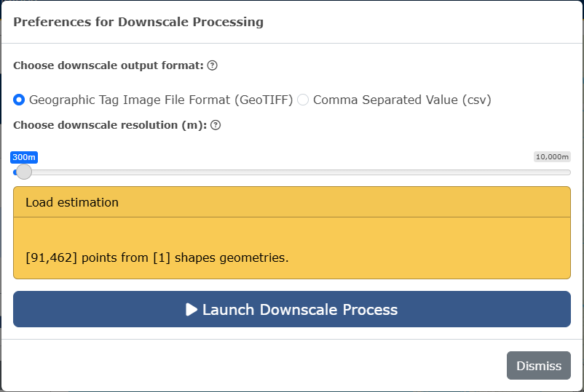The image size is (584, 392).
Task: Choose the Comma Separated Value (csv) label
Action: [402, 100]
